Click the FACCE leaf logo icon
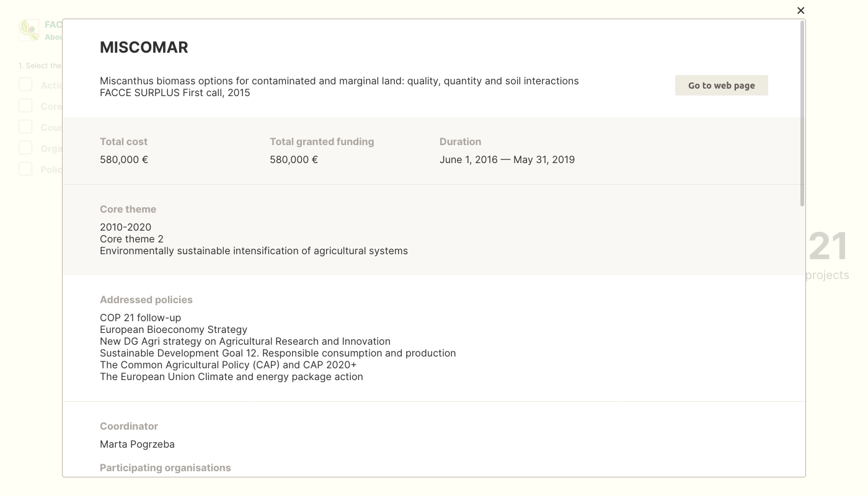Viewport: 868px width, 496px height. click(x=29, y=30)
